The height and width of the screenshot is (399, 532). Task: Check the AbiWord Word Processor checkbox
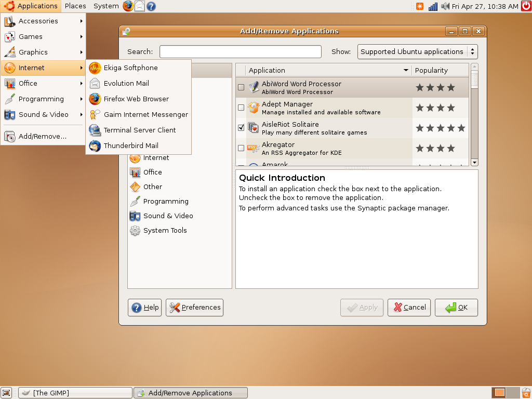[241, 87]
